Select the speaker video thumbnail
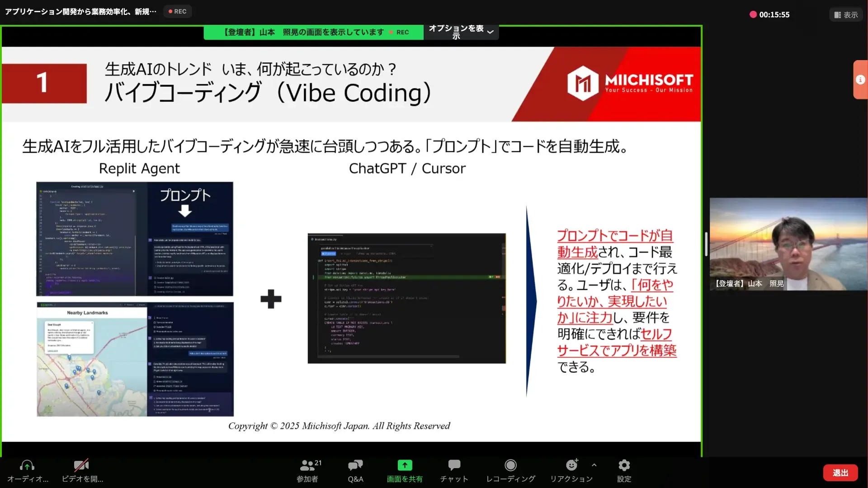868x488 pixels. (x=788, y=244)
